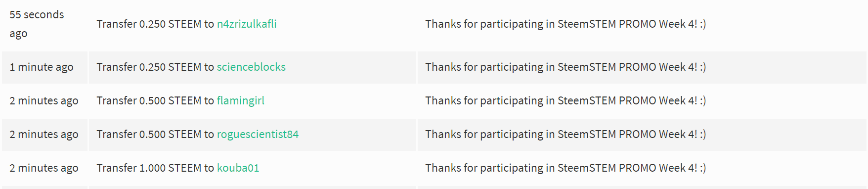Select the '1 minute ago' timestamp
This screenshot has height=189, width=868.
42,67
